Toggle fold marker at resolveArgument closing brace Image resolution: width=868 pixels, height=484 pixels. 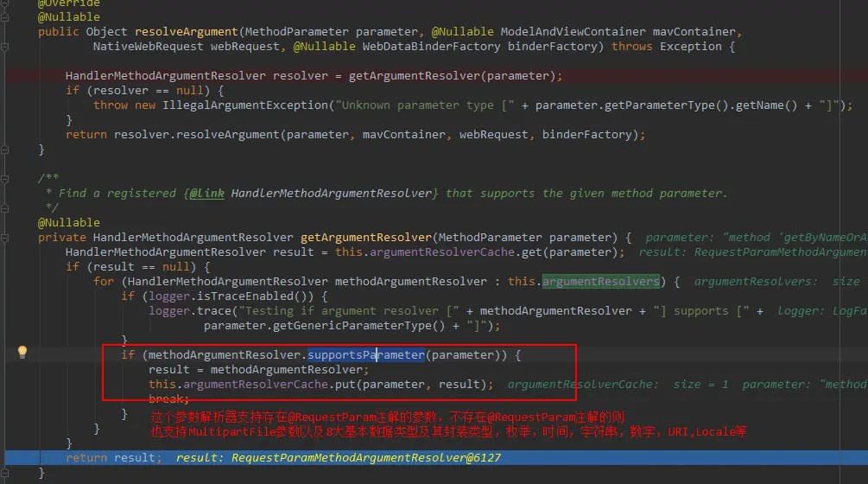click(x=4, y=150)
